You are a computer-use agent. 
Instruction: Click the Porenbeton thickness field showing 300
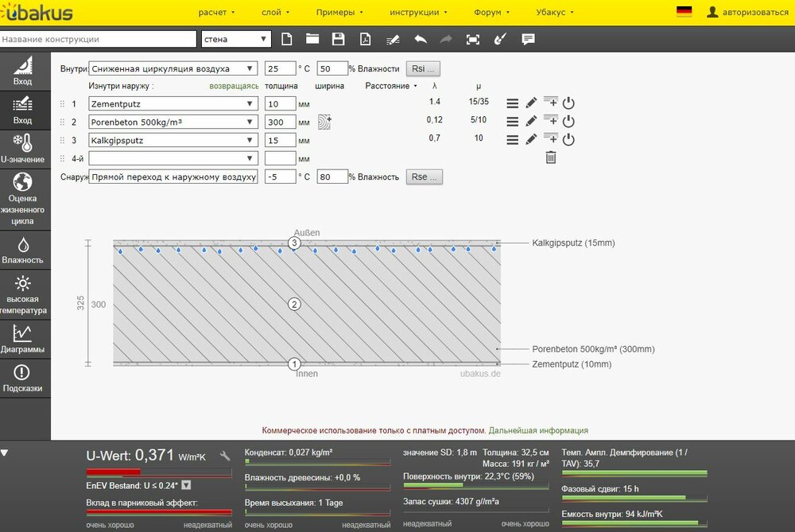point(280,122)
